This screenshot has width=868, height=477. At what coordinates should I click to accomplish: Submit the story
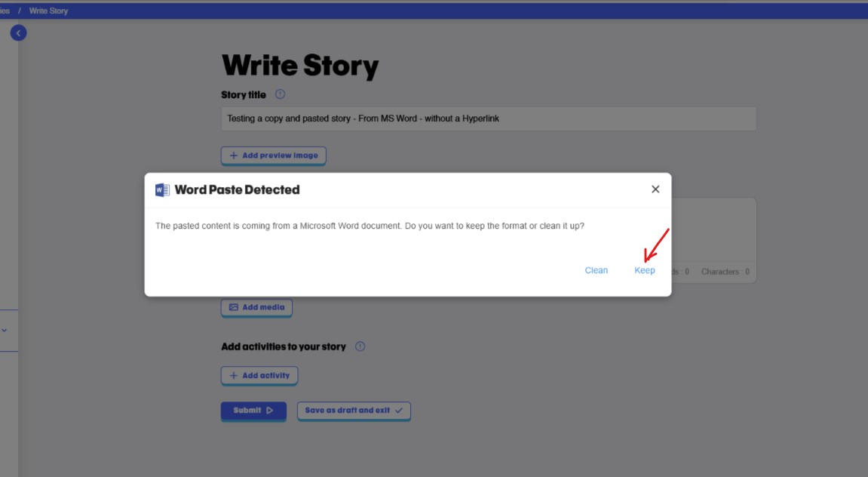253,411
